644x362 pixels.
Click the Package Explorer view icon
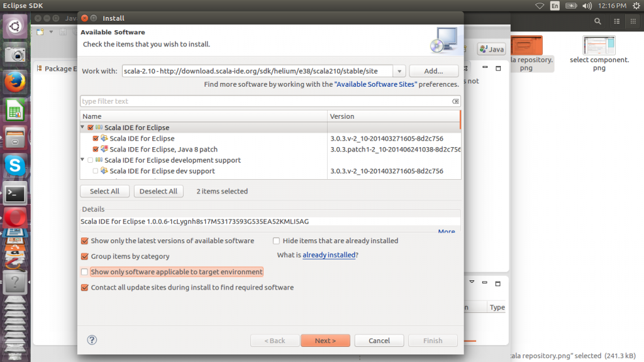[40, 68]
